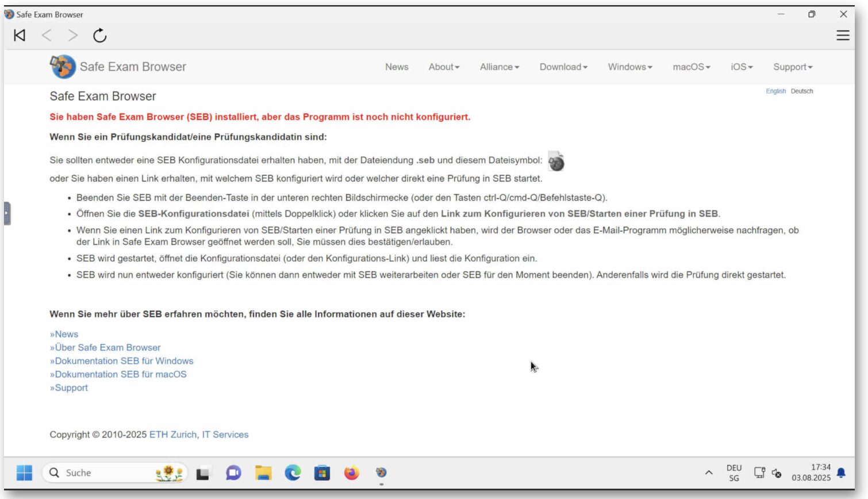Image resolution: width=868 pixels, height=499 pixels.
Task: Open Dokumentation SEB für macOS link
Action: [118, 374]
